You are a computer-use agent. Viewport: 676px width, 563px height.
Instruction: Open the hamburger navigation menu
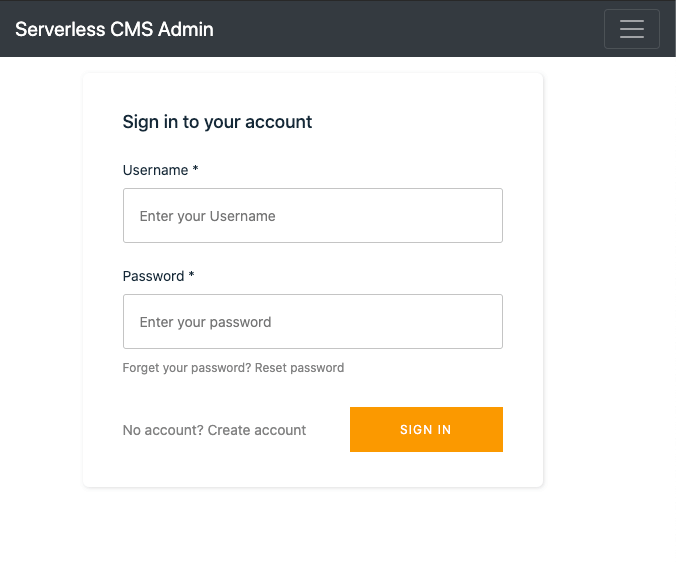point(631,29)
